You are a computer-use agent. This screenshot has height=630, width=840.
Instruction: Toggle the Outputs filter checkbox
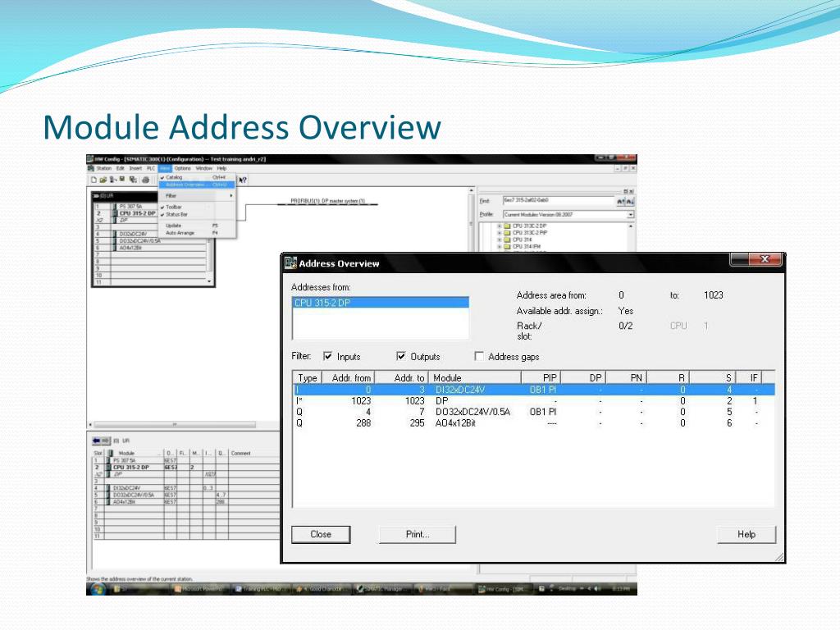(x=400, y=356)
